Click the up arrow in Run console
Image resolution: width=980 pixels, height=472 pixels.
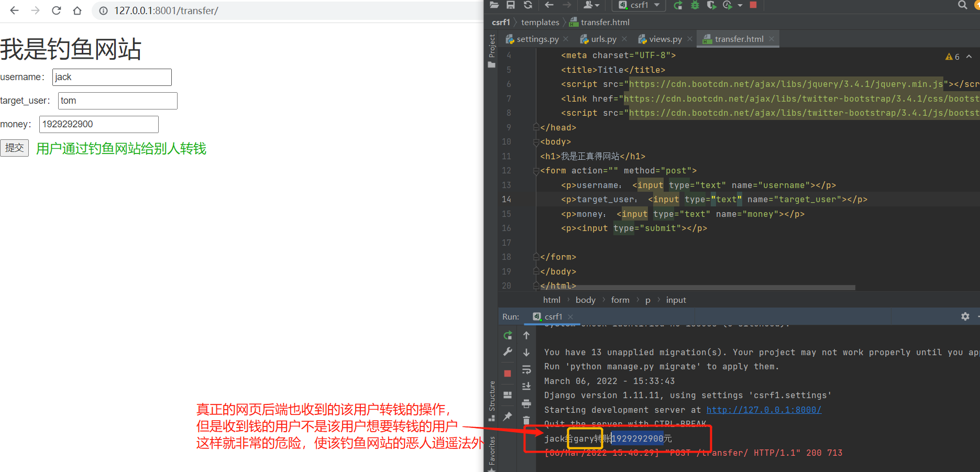tap(526, 335)
